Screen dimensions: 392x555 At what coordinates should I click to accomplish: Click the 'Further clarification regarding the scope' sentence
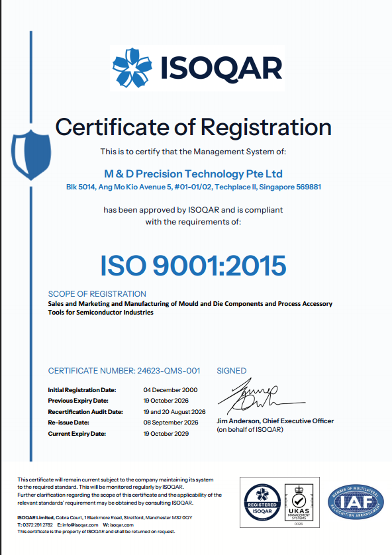pyautogui.click(x=120, y=499)
